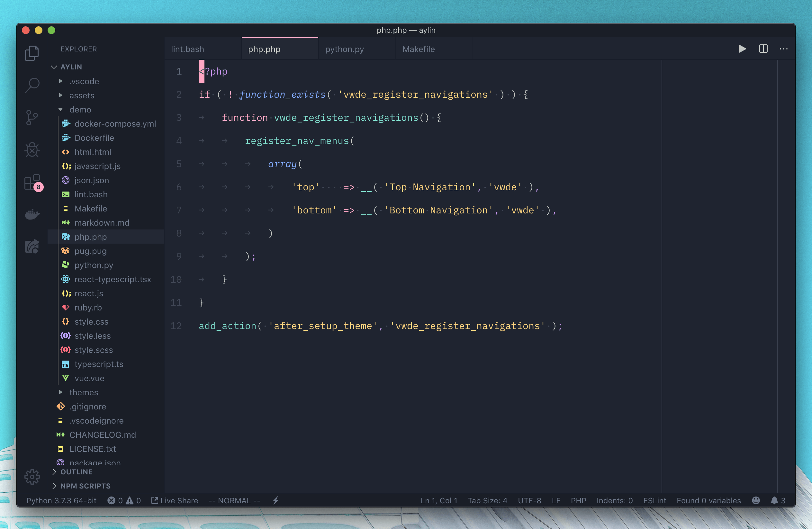
Task: Open the Extensions view with badge
Action: pyautogui.click(x=32, y=182)
